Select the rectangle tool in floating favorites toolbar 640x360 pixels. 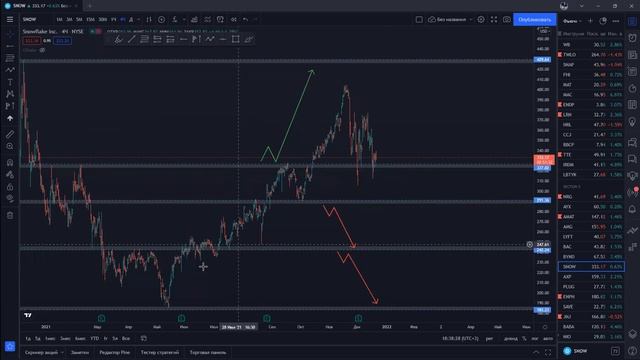(236, 39)
